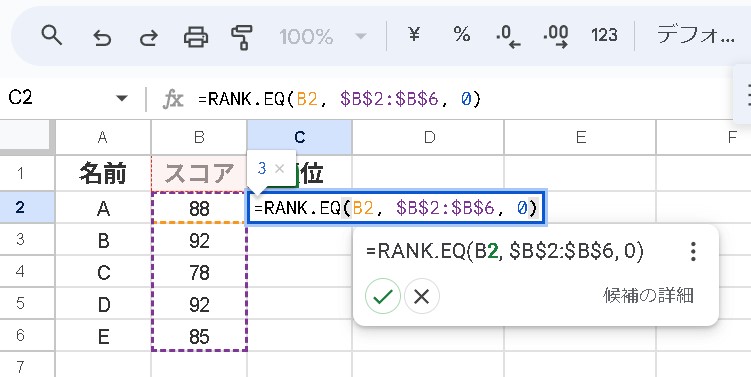
Task: Open the 123 number format menu
Action: pos(604,35)
